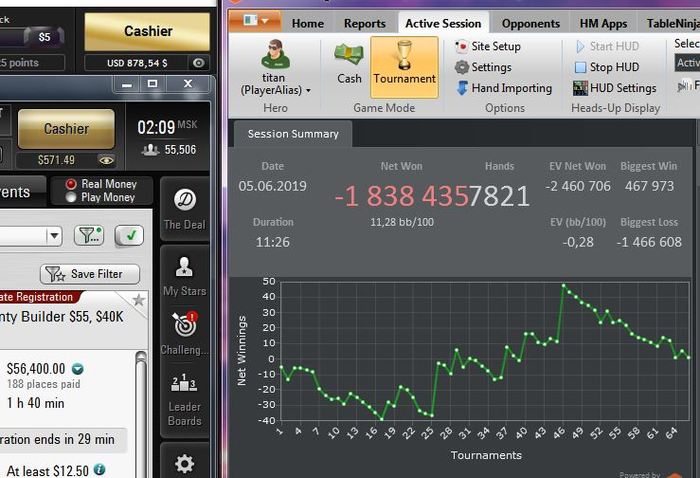This screenshot has width=700, height=478.
Task: Apply filter with green checkmark button
Action: pos(129,235)
